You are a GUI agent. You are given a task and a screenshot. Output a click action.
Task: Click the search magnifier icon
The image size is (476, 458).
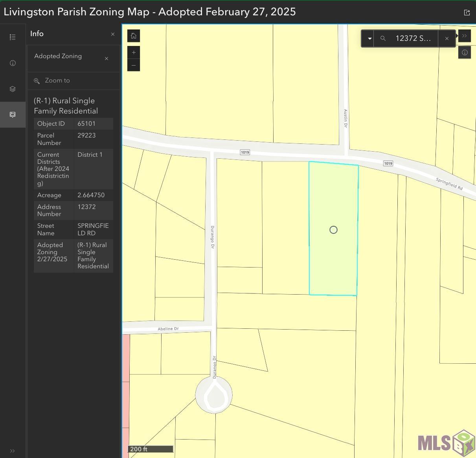pos(383,38)
